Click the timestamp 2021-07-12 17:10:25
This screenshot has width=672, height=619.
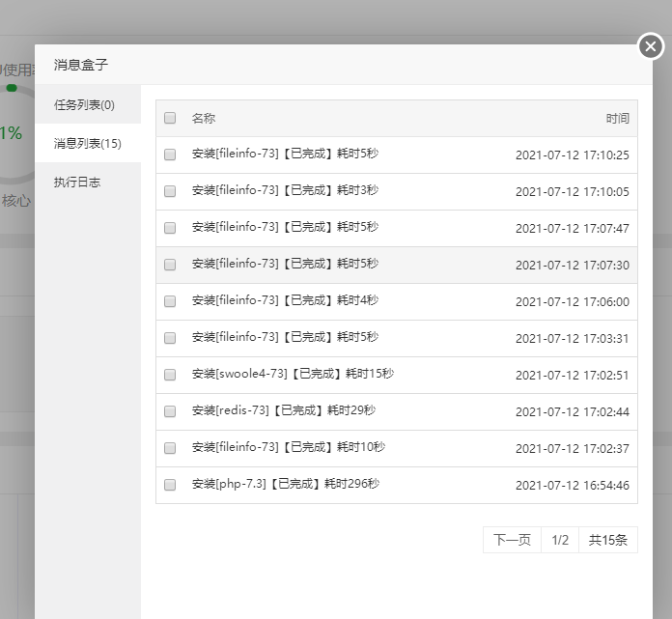[x=573, y=155]
